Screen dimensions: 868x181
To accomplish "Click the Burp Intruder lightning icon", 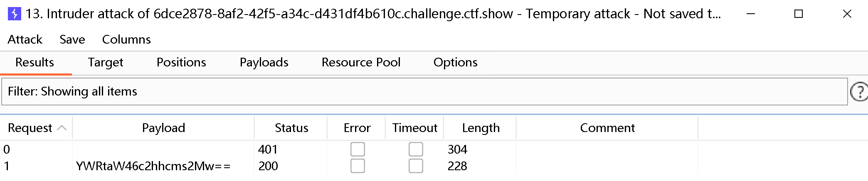I will 14,14.
